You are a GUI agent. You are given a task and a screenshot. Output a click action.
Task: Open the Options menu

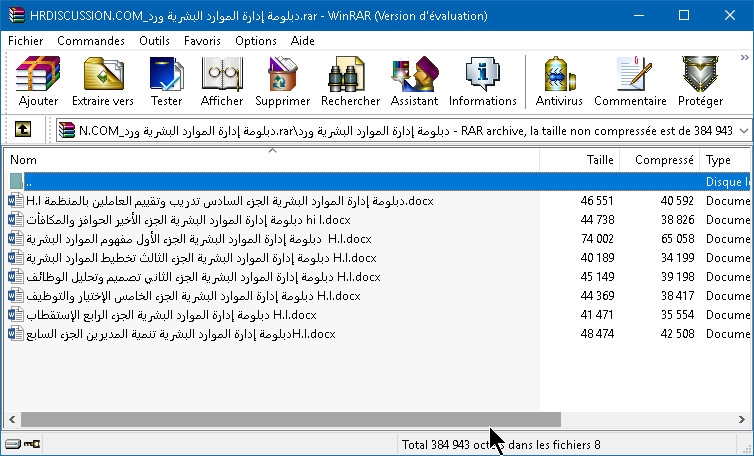256,41
